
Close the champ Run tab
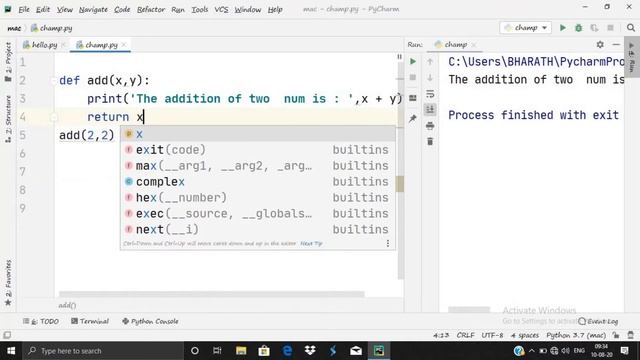point(473,44)
